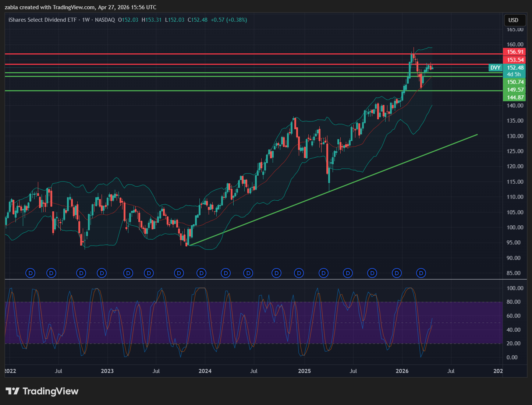Click the 1W interval label in legend
The height and width of the screenshot is (405, 532).
[x=86, y=20]
